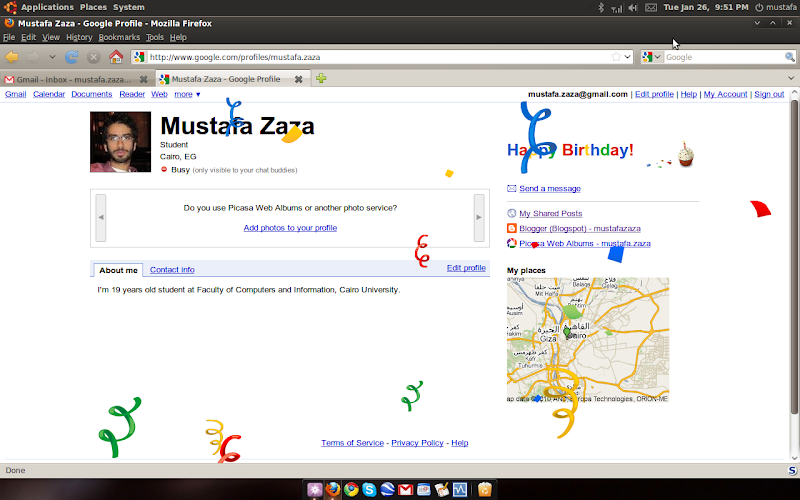Screen dimensions: 800x500
Task: Click the profile photo thumbnail
Action: tap(120, 142)
